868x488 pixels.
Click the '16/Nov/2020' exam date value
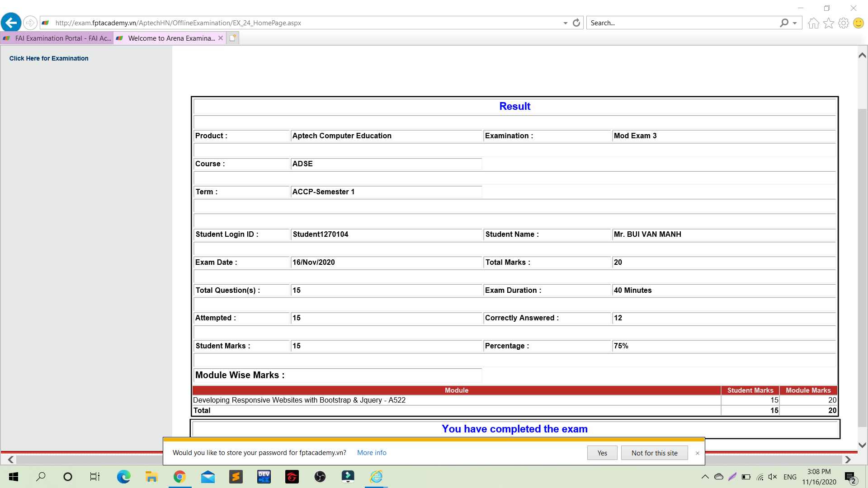(x=313, y=262)
